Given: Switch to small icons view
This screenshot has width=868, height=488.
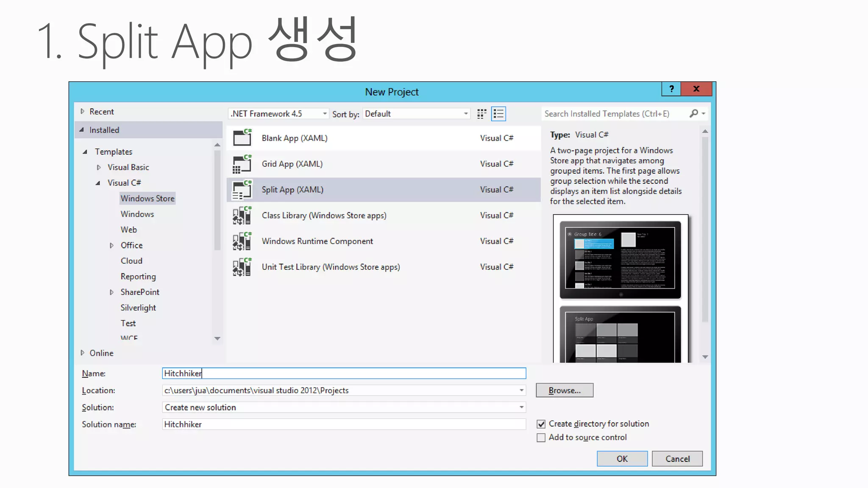Looking at the screenshot, I should pos(481,114).
